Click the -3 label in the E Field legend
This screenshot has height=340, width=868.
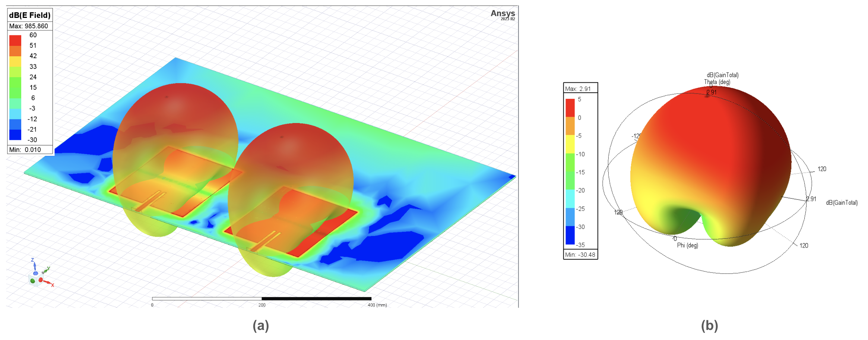[x=32, y=108]
